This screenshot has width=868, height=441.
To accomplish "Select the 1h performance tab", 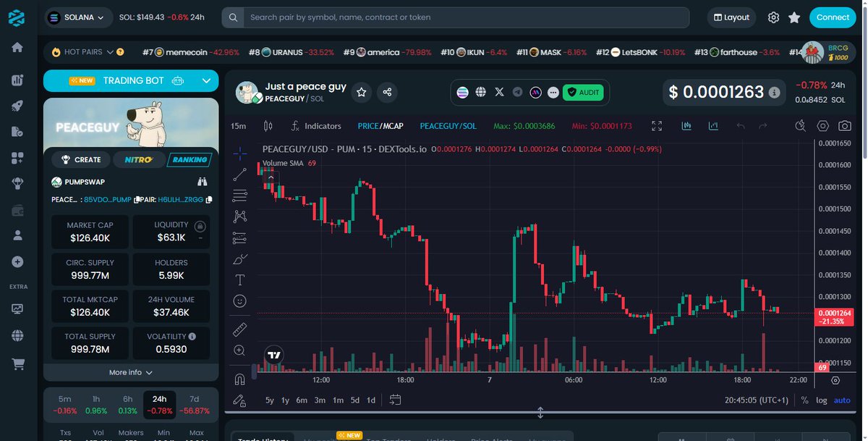I will click(x=96, y=404).
